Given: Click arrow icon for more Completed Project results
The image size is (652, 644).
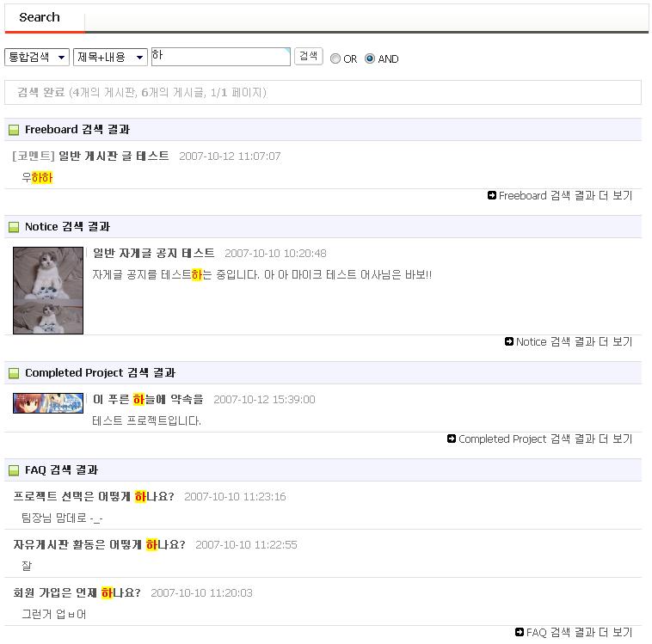Looking at the screenshot, I should click(452, 439).
